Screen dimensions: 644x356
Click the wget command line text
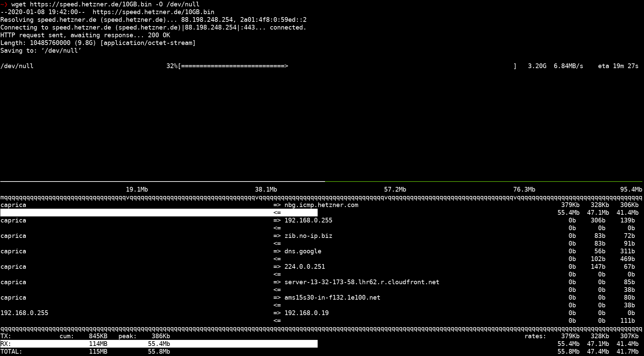point(105,4)
